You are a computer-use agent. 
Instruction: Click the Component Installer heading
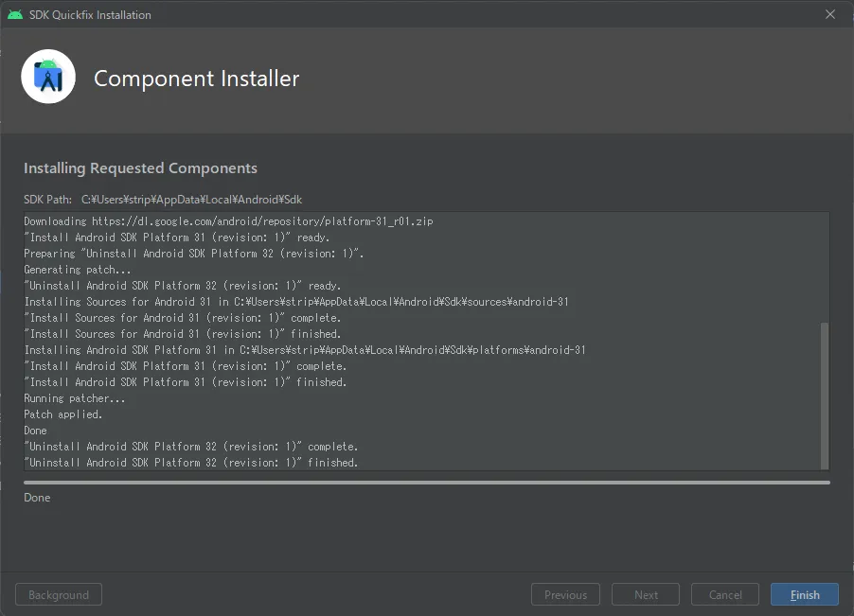coord(196,79)
